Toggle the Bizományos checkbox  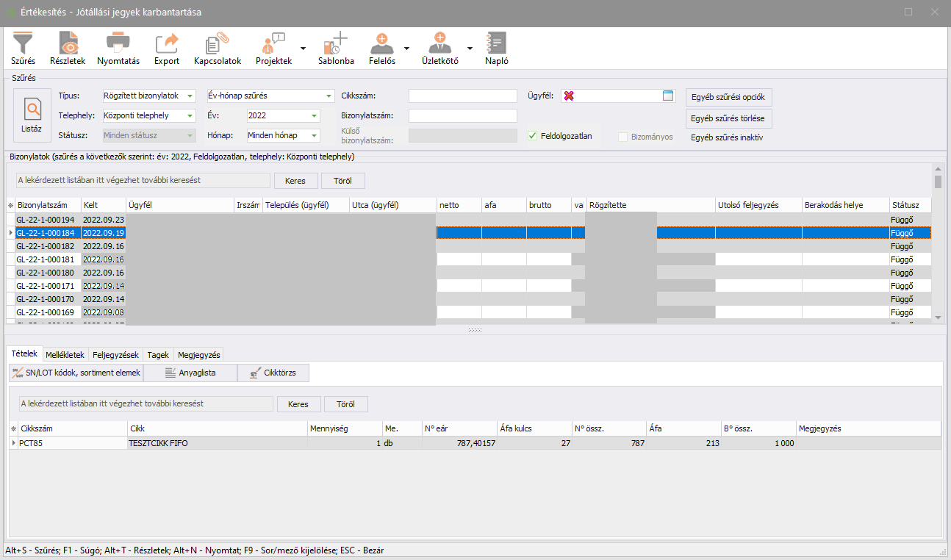623,137
